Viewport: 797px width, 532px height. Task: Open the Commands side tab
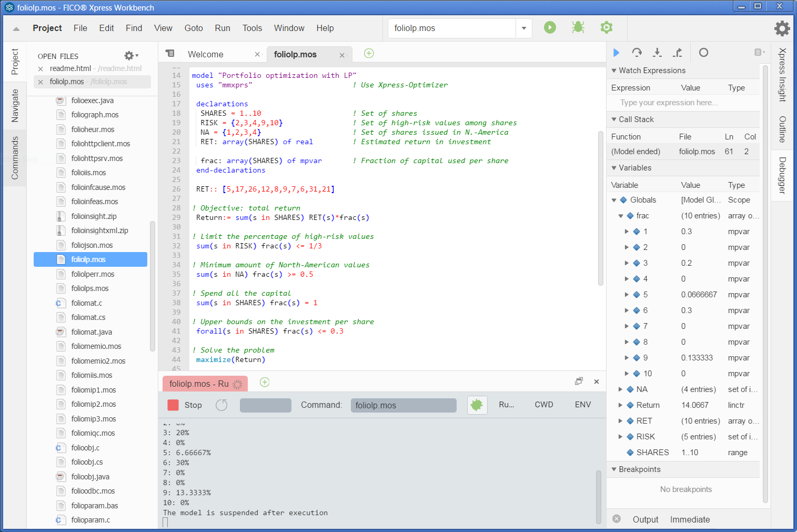pyautogui.click(x=15, y=158)
